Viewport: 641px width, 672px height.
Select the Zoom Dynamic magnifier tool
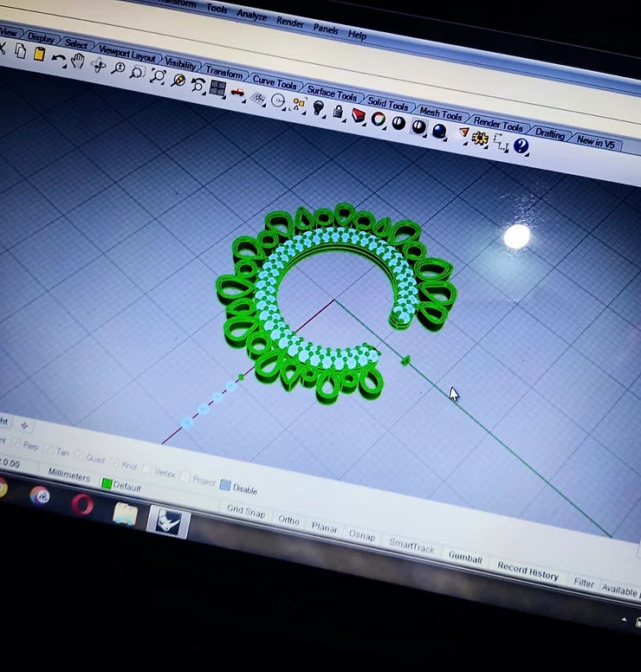118,68
